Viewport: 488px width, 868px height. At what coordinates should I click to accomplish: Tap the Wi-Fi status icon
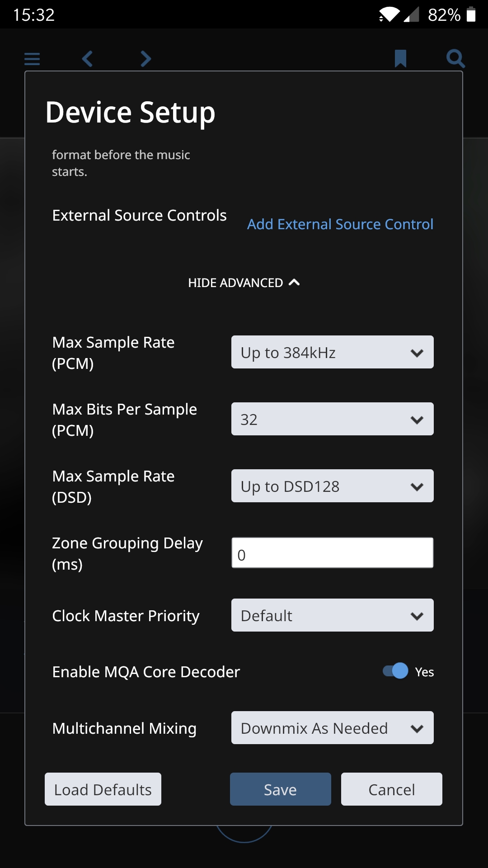point(389,14)
